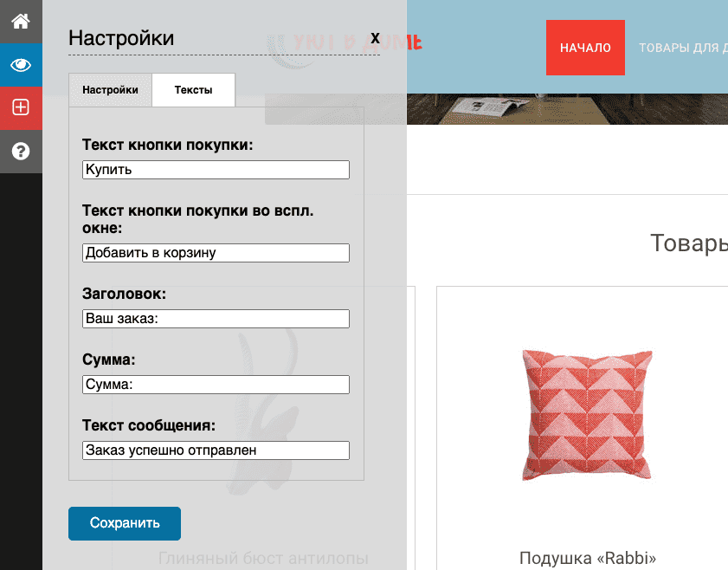Click the Ваш заказ: input field
Viewport: 728px width, 570px height.
click(x=216, y=319)
